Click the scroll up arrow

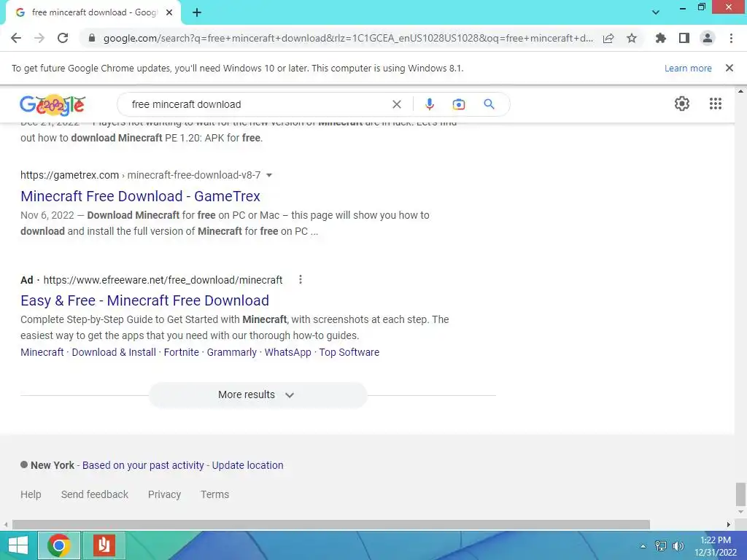[740, 91]
